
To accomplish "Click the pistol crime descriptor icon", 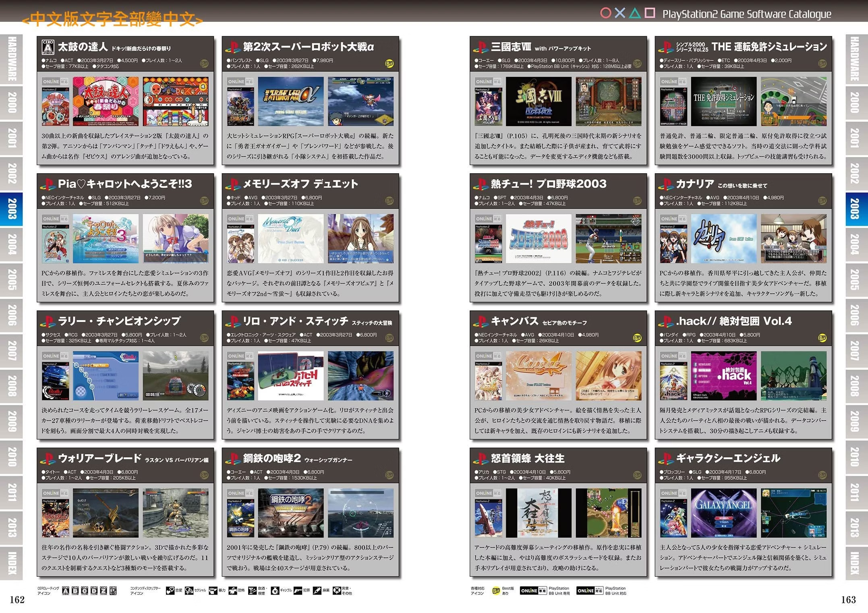I will pos(298,590).
